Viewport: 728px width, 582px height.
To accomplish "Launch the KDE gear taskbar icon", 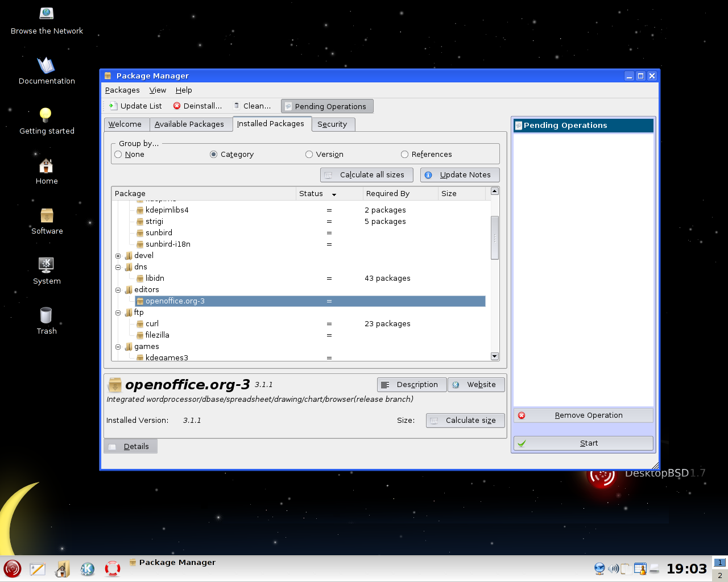I will tap(87, 569).
